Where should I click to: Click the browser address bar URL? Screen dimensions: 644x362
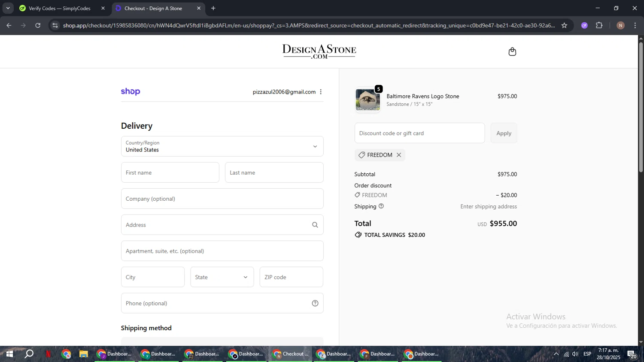pyautogui.click(x=309, y=25)
